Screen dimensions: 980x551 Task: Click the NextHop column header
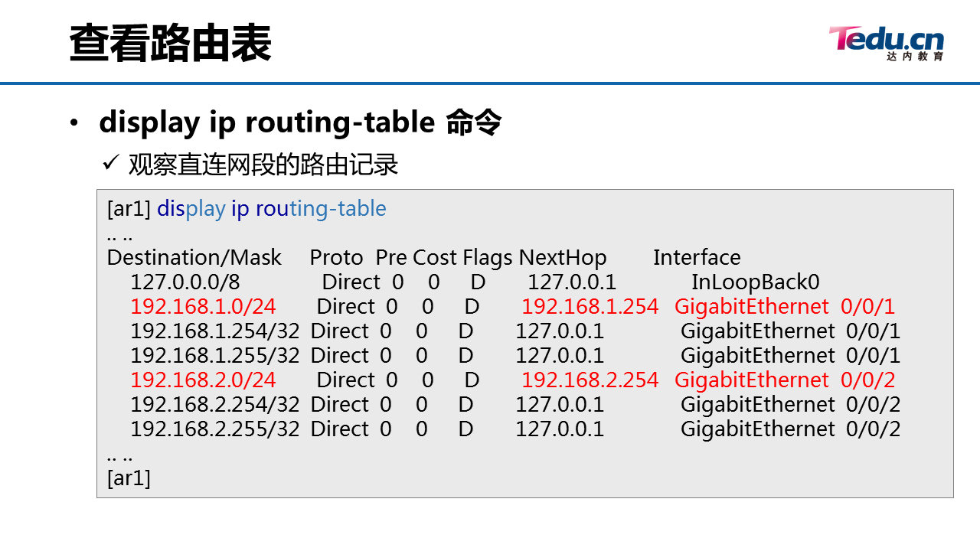[563, 257]
